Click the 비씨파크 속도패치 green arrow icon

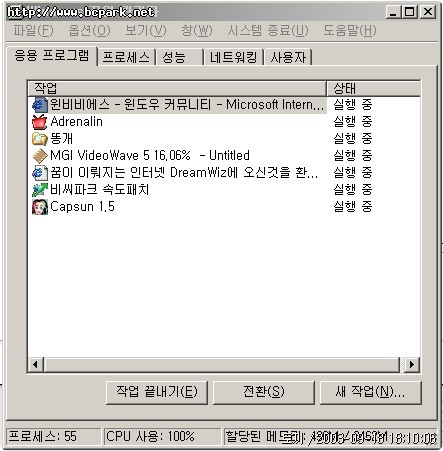(x=40, y=190)
